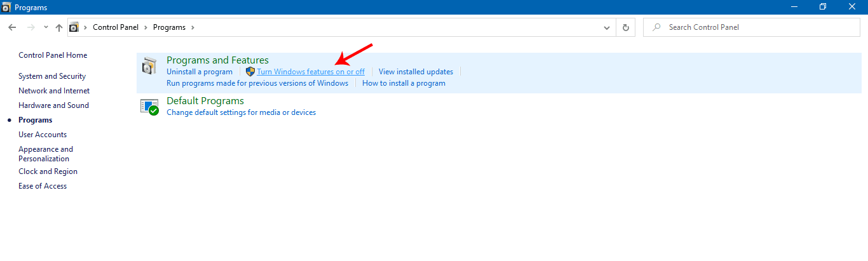The width and height of the screenshot is (868, 261).
Task: Select Programs in the left sidebar
Action: [x=36, y=120]
